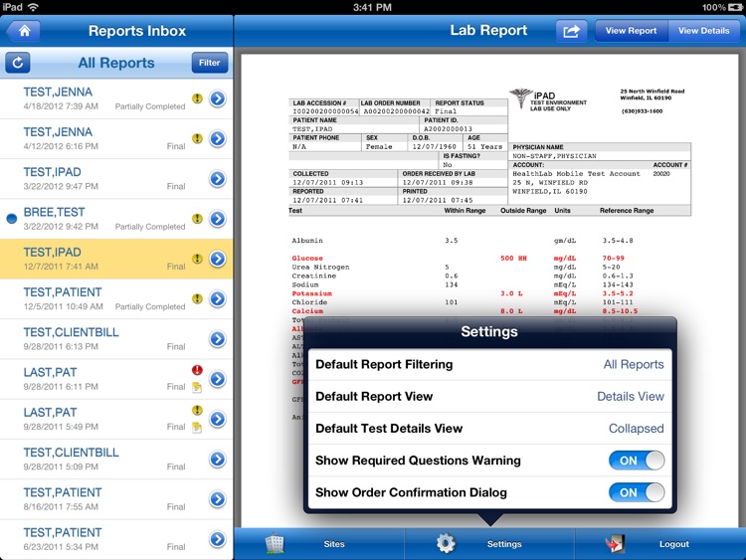Tap yellow alert icon on TEST,IPAD 12/7/2011
This screenshot has width=746, height=560.
click(197, 259)
